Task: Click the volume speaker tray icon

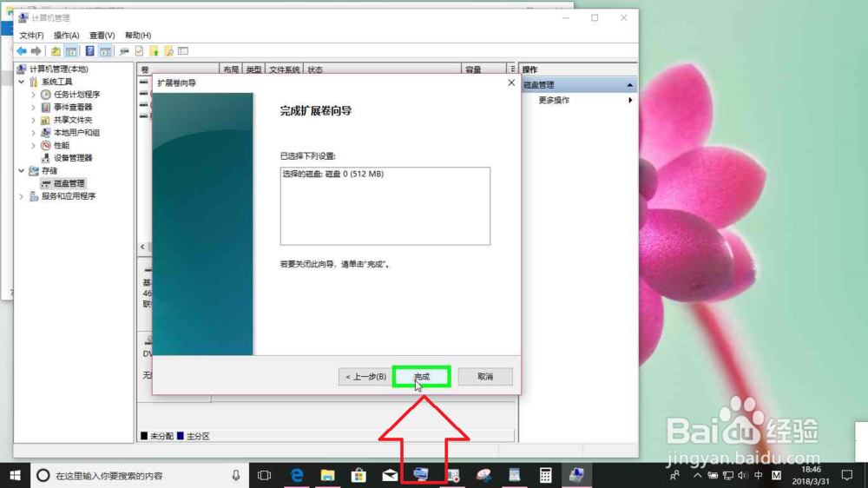Action: 743,475
